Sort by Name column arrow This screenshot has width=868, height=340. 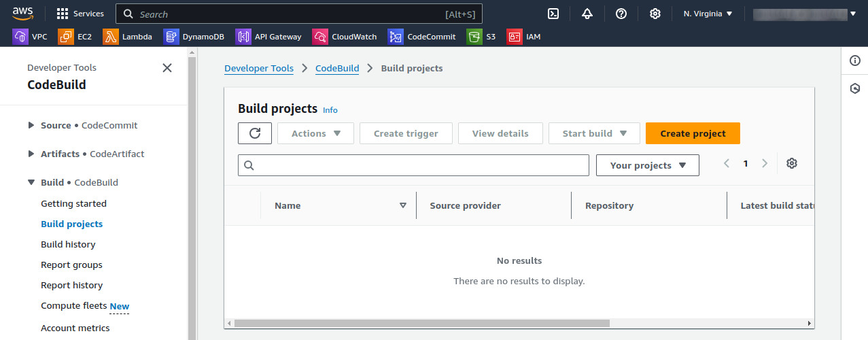(402, 205)
